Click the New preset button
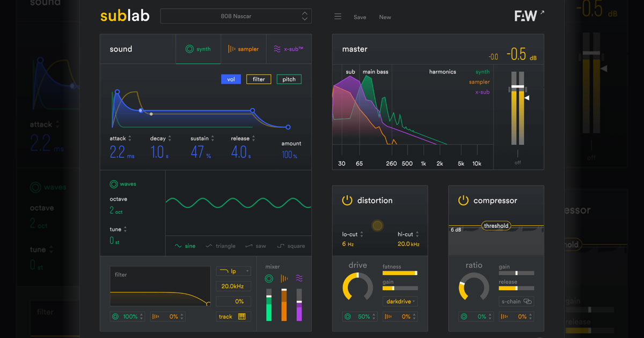 pyautogui.click(x=385, y=17)
